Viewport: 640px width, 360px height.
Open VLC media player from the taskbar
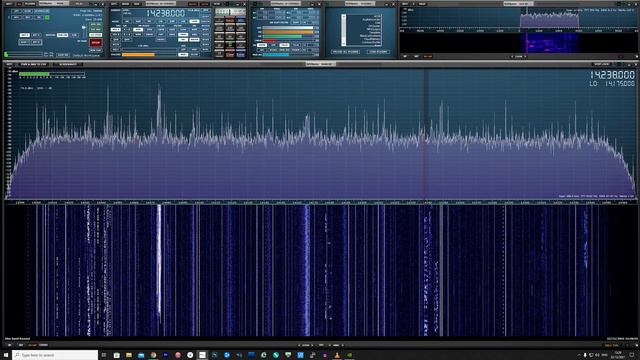coord(337,355)
